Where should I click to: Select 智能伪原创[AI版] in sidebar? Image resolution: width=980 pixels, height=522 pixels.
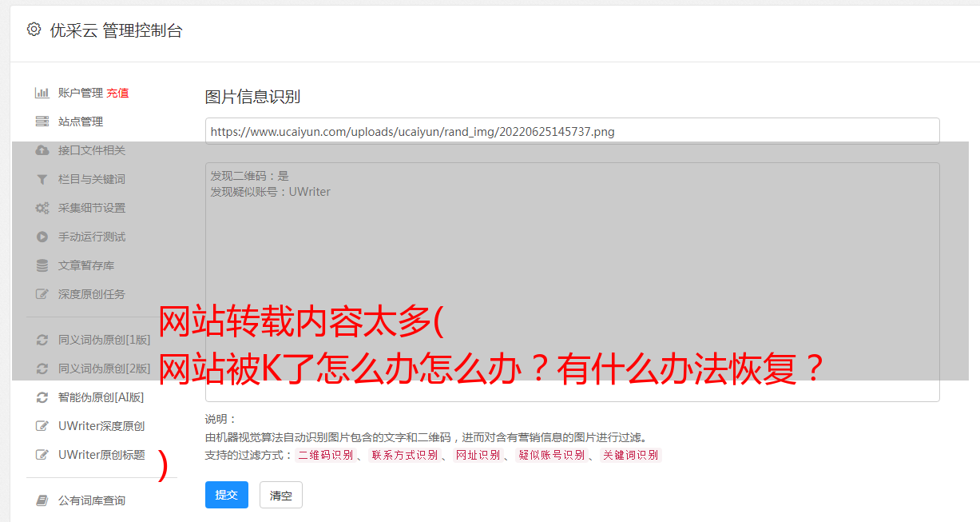pyautogui.click(x=101, y=397)
